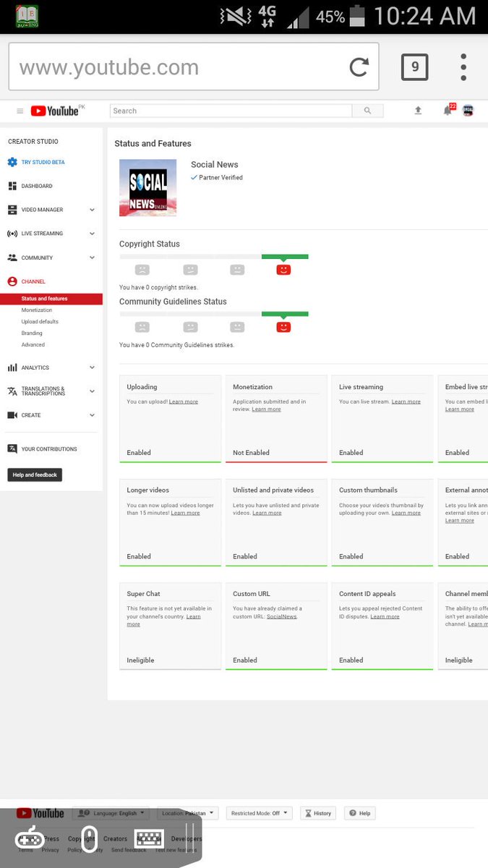488x868 pixels.
Task: Expand the Community section
Action: [x=92, y=258]
